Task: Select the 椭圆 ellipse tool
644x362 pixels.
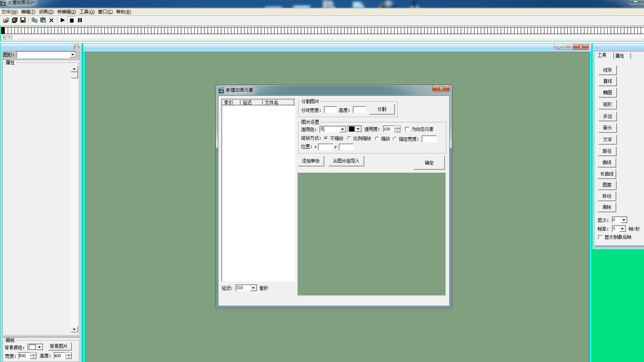Action: (607, 92)
